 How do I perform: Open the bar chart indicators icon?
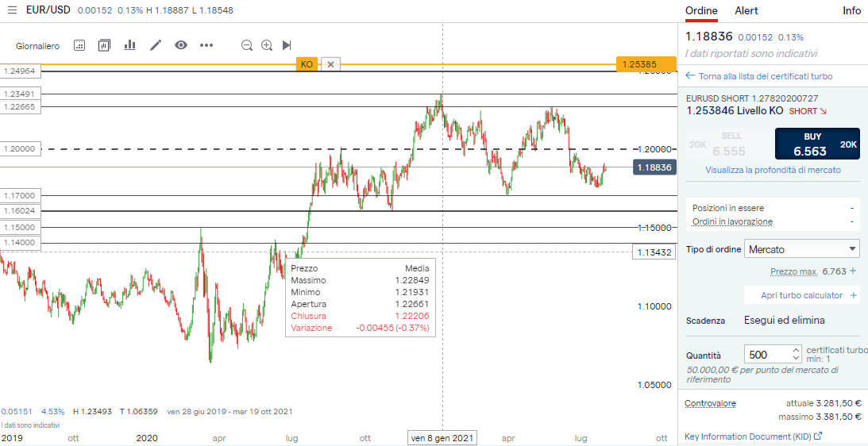129,45
